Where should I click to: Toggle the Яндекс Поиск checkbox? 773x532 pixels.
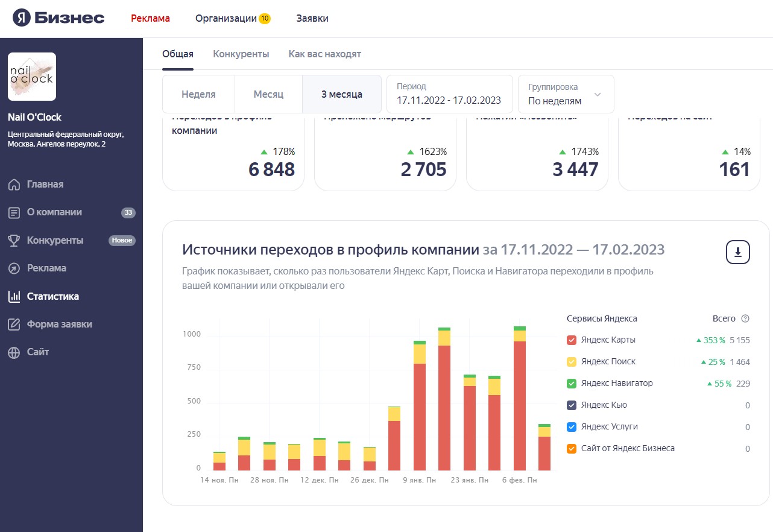[572, 362]
